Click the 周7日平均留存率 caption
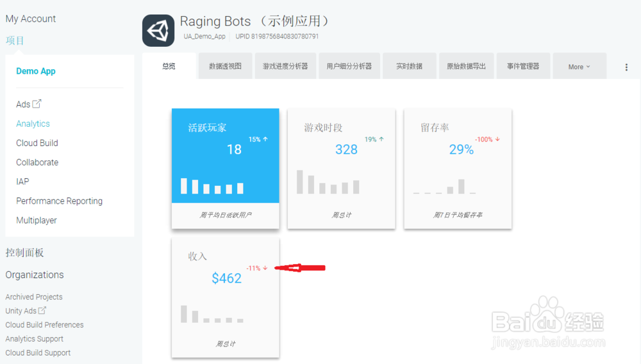The width and height of the screenshot is (641, 364). (458, 215)
